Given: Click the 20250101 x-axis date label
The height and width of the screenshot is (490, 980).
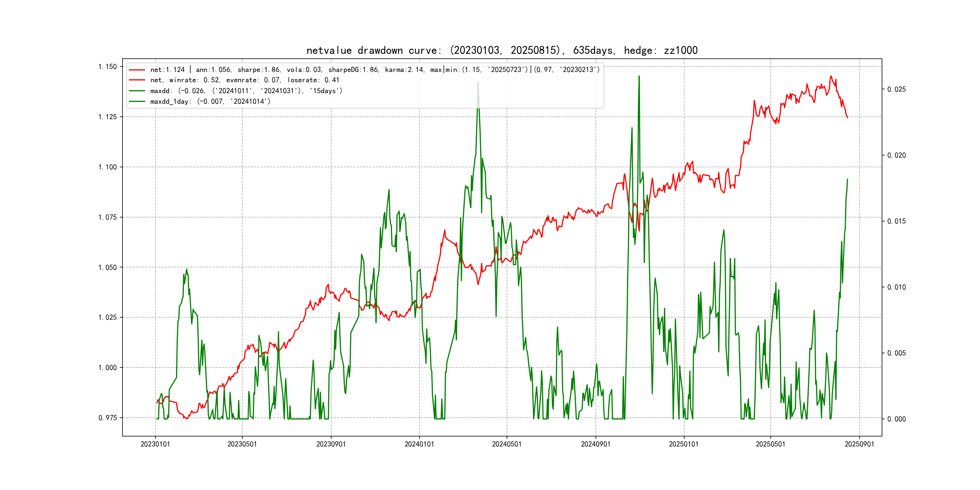Looking at the screenshot, I should tap(684, 444).
